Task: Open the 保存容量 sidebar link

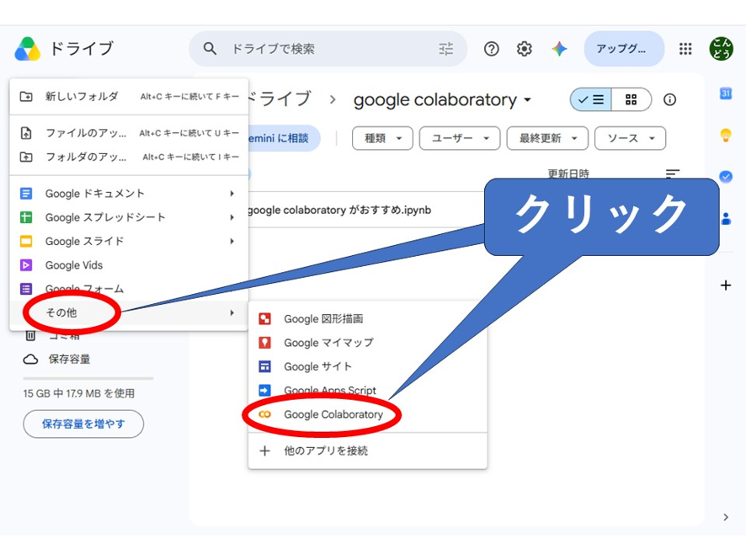Action: click(x=69, y=359)
